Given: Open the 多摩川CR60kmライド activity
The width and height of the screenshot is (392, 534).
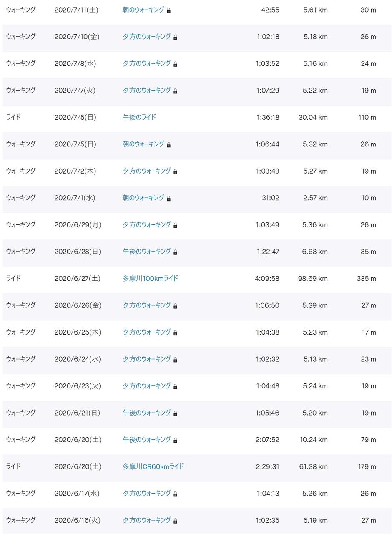Looking at the screenshot, I should click(153, 466).
